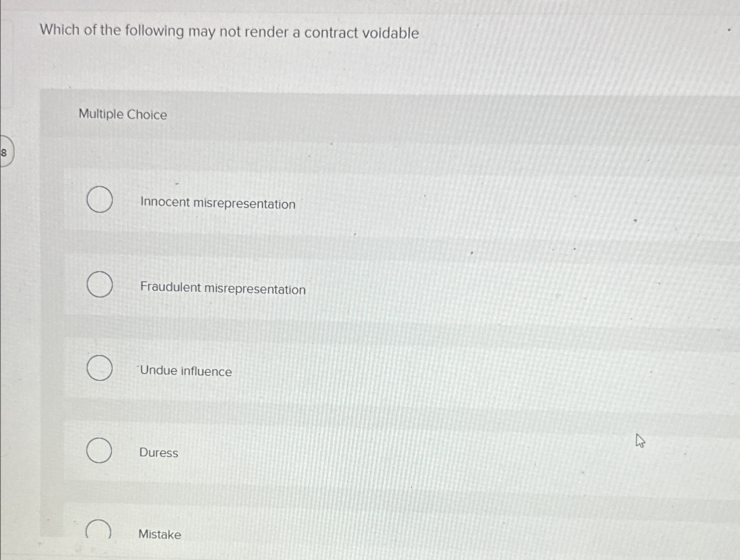The height and width of the screenshot is (560, 740).
Task: Click the Multiple Choice header label
Action: point(122,115)
